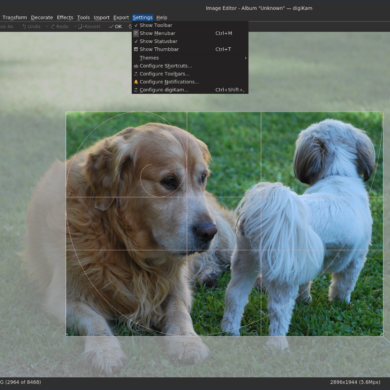Open the Tools menu

coord(83,17)
